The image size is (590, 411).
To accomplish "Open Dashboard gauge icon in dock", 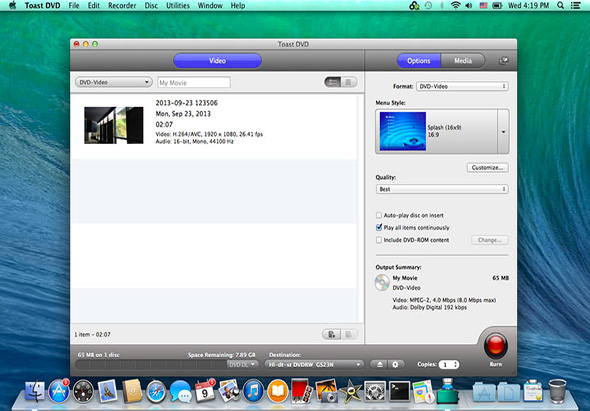I will point(83,391).
